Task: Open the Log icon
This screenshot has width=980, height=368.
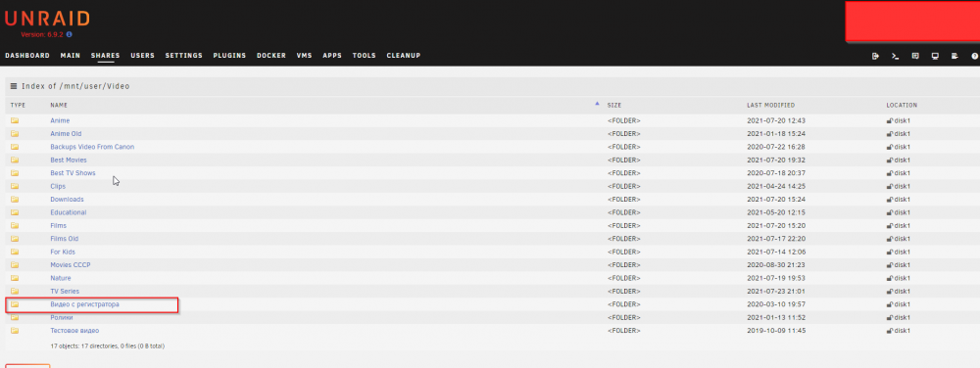Action: point(955,56)
